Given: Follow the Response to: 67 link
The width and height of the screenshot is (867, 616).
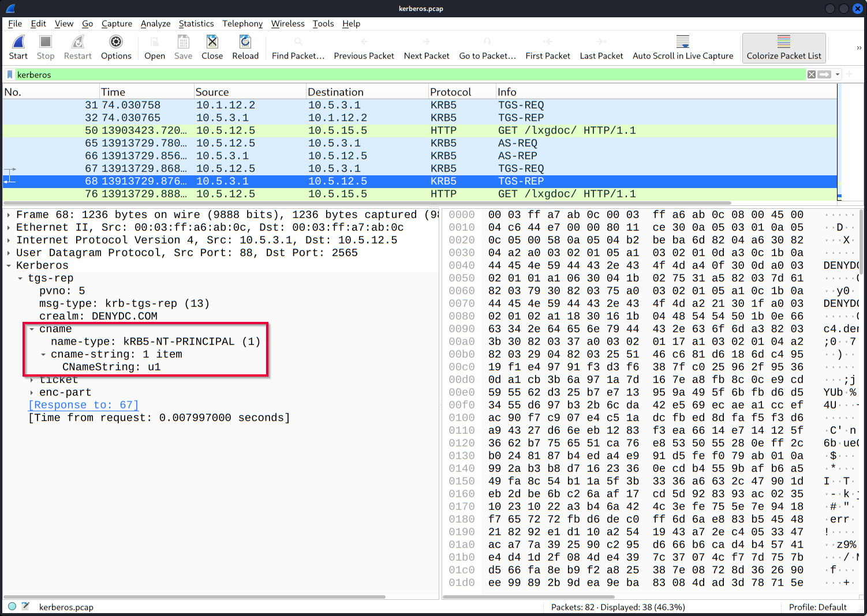Looking at the screenshot, I should click(x=84, y=405).
